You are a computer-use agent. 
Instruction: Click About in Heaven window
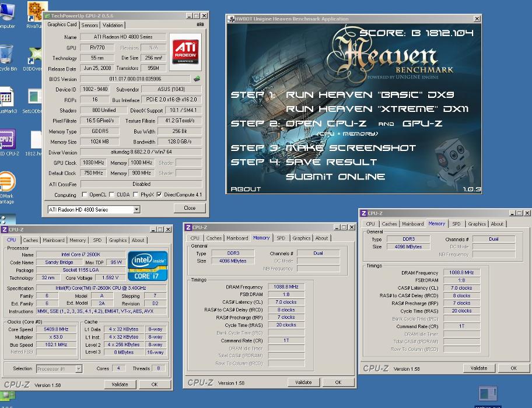pos(246,189)
